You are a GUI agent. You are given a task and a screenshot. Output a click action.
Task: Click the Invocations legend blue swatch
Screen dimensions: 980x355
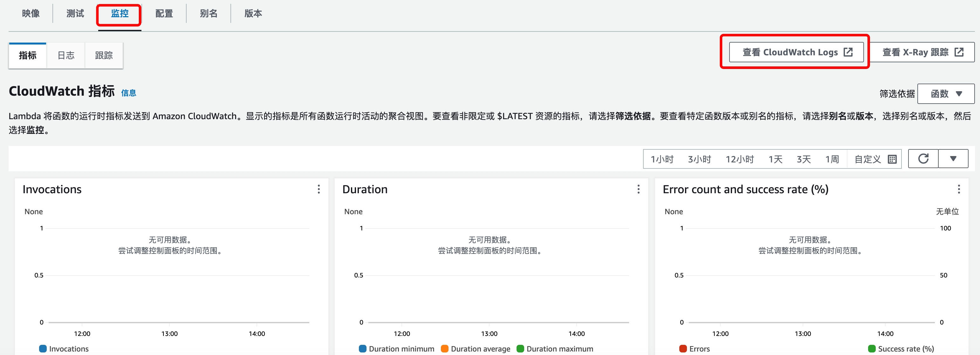pos(43,349)
